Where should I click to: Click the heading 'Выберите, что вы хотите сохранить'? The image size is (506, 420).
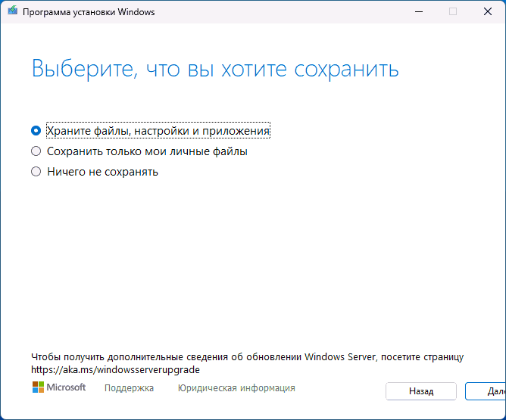point(215,69)
